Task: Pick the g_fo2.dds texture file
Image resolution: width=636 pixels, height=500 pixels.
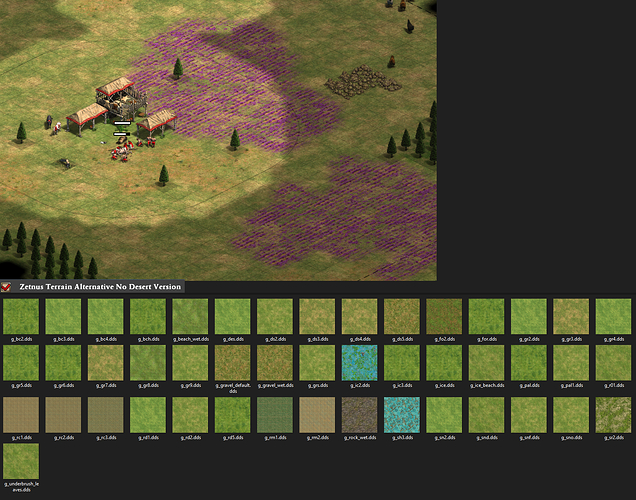Action: coord(443,316)
